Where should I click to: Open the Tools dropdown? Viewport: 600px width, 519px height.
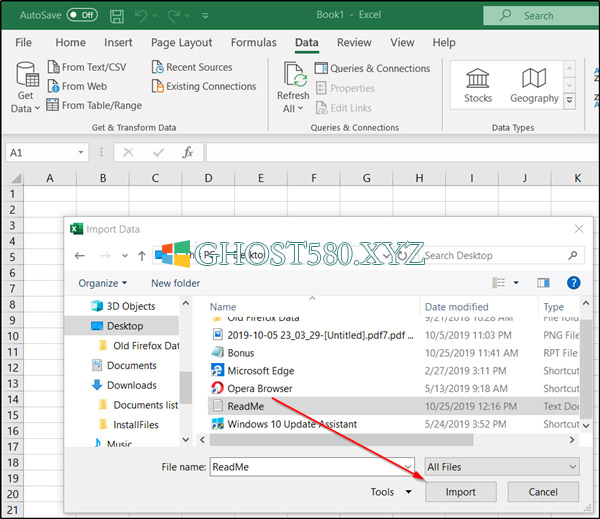tap(391, 491)
